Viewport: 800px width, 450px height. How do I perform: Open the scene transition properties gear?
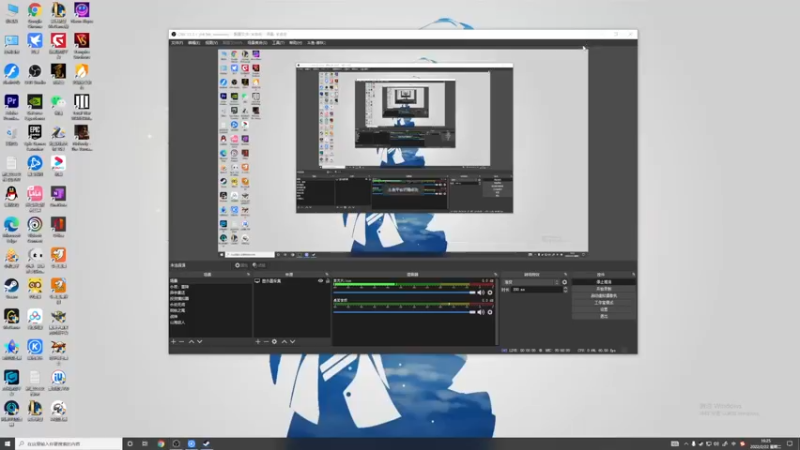564,282
